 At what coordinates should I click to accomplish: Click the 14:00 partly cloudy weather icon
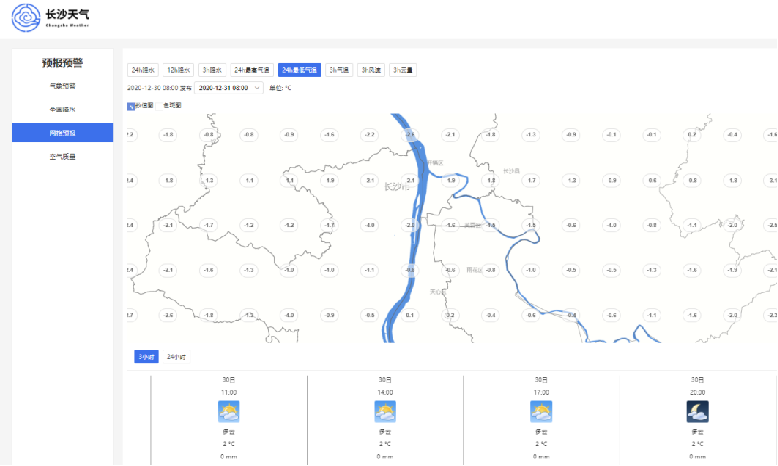tap(385, 411)
